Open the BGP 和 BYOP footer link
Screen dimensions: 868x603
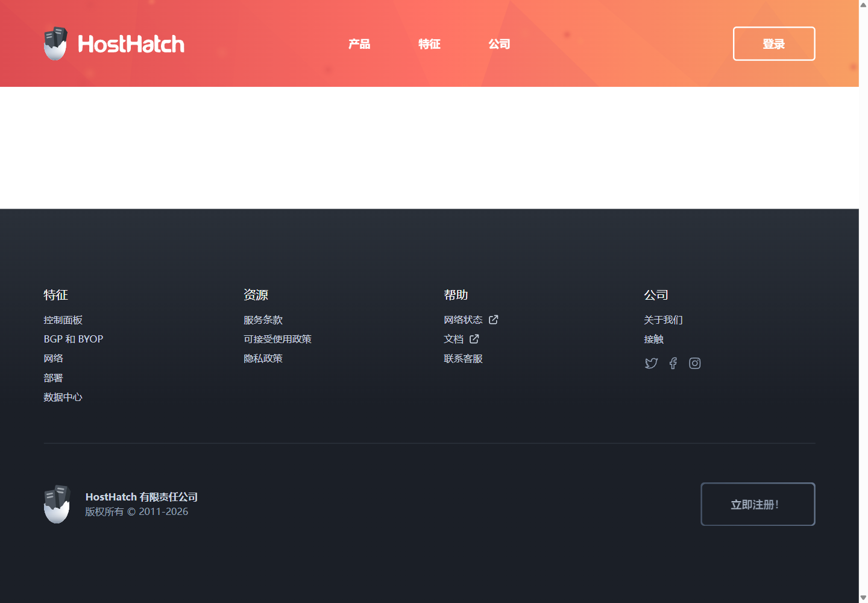coord(74,339)
